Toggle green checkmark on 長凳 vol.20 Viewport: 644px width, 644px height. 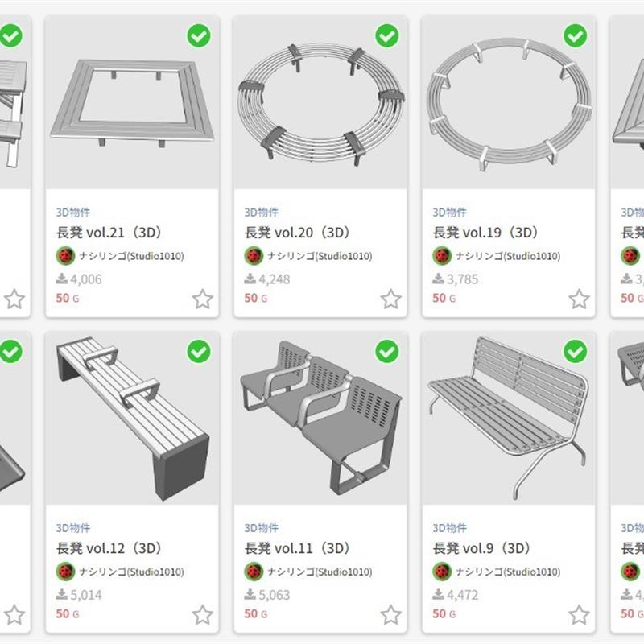387,35
